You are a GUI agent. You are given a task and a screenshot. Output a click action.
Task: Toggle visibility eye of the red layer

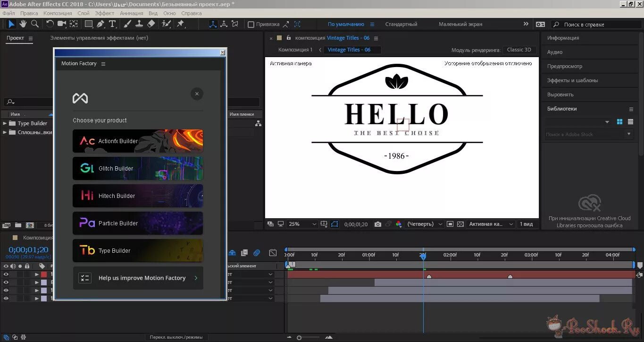pyautogui.click(x=6, y=274)
